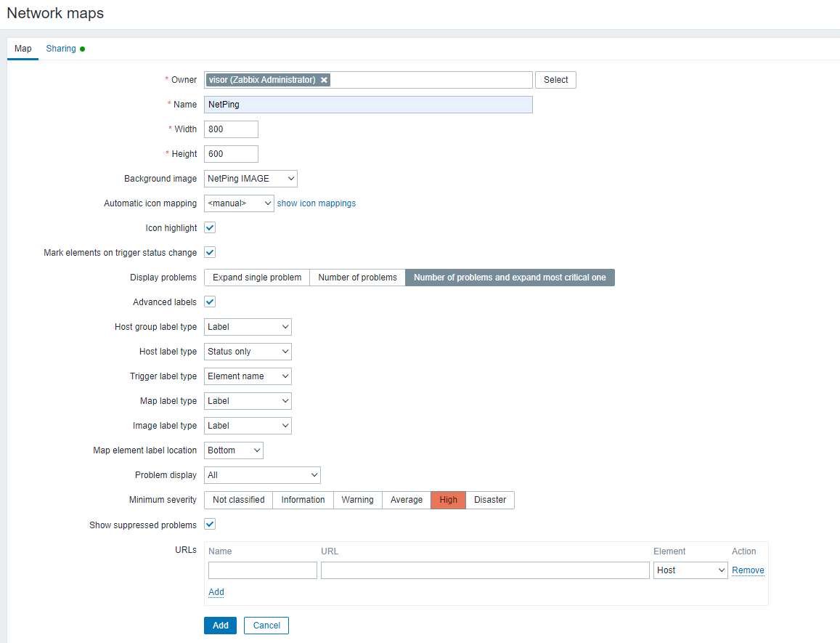Click the Select owner button
Viewport: 840px width, 643px height.
click(x=555, y=80)
